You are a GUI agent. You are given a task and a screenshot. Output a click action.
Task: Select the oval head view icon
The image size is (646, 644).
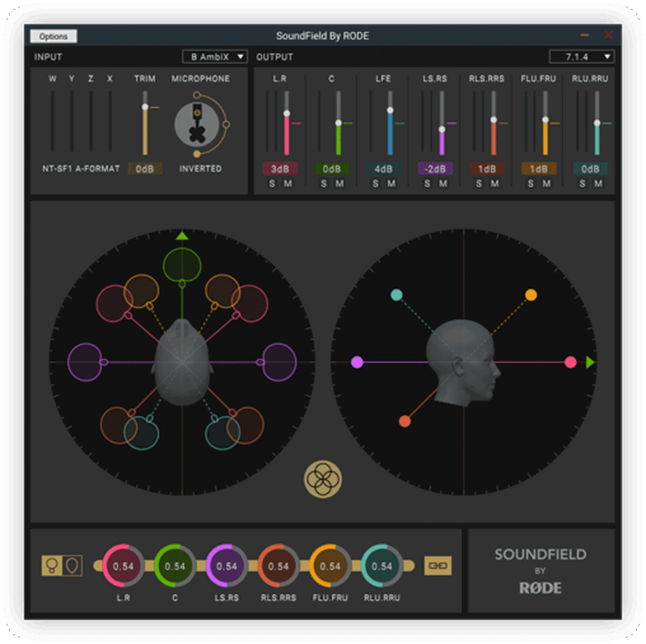72,566
